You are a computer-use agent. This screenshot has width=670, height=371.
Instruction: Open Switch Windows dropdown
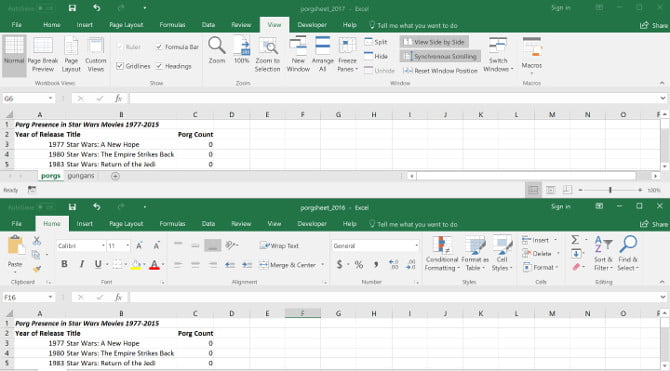[x=498, y=55]
